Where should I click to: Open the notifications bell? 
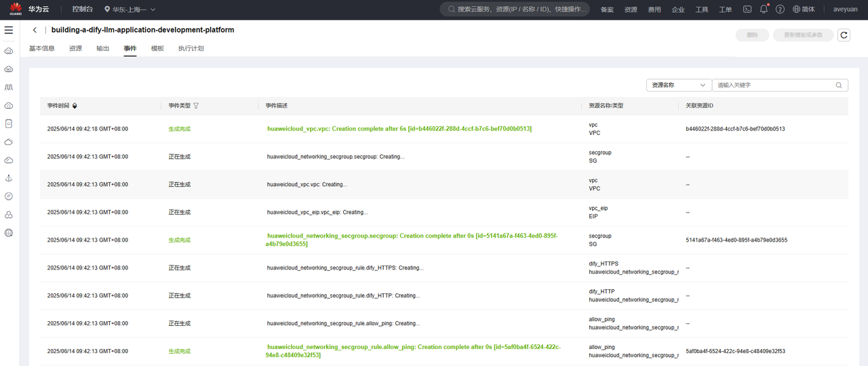point(764,10)
